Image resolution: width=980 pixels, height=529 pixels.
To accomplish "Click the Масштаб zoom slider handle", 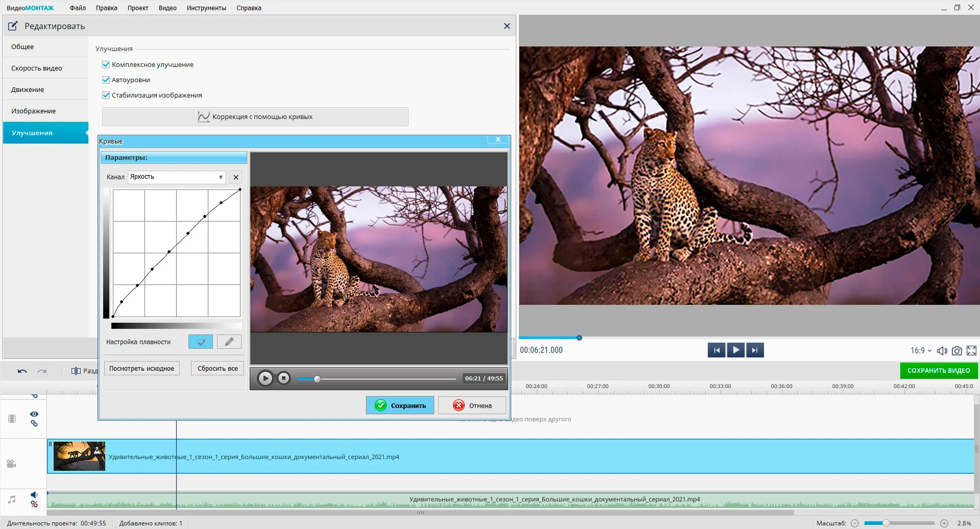I will (x=886, y=523).
